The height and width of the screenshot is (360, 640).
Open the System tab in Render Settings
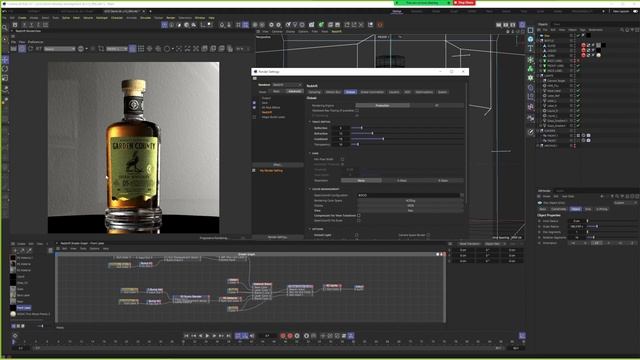point(442,92)
